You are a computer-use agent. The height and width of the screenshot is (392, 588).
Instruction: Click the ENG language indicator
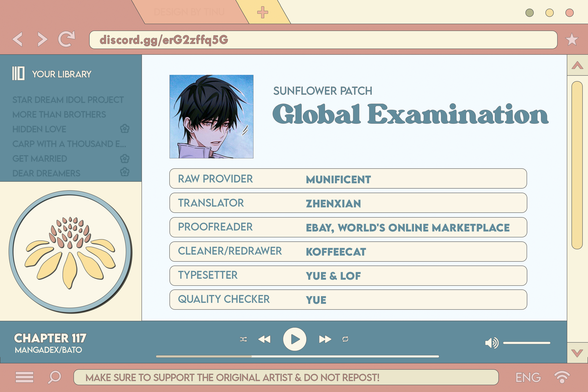pyautogui.click(x=528, y=377)
